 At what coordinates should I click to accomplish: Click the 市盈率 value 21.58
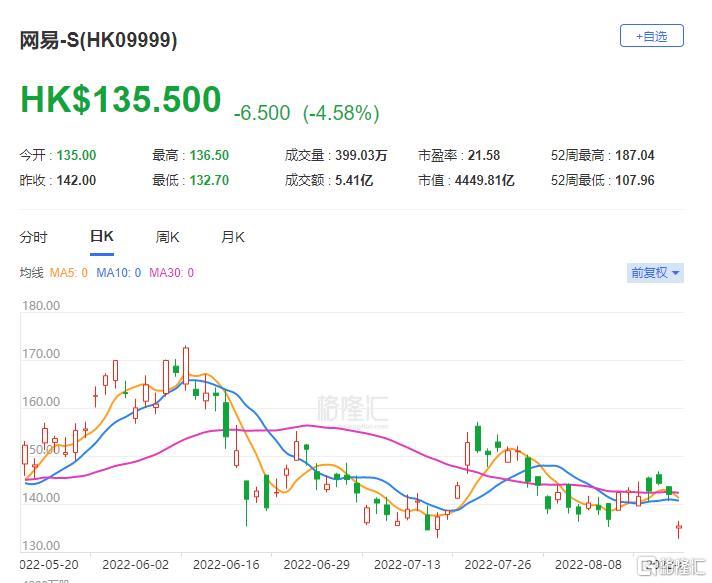pyautogui.click(x=484, y=155)
